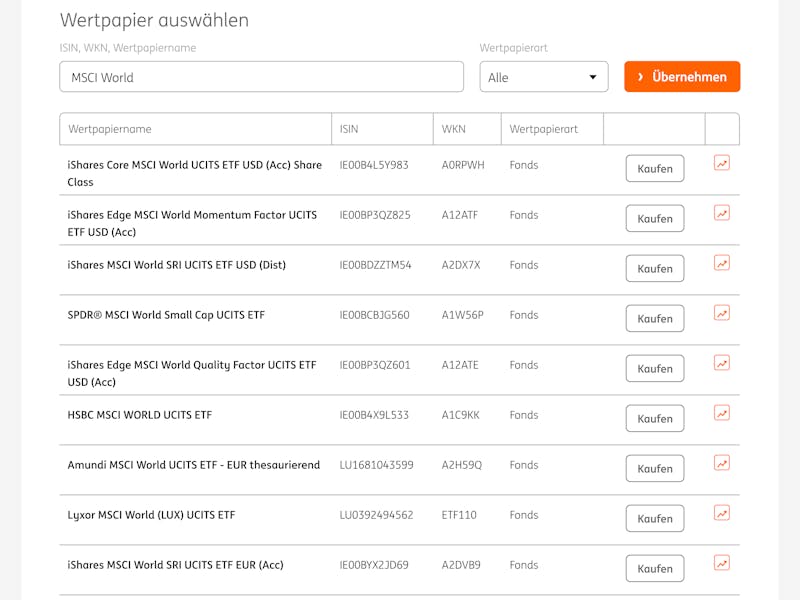This screenshot has width=800, height=600.
Task: Open chart icon for Lyxor MSCI World (LUX)
Action: pos(721,513)
